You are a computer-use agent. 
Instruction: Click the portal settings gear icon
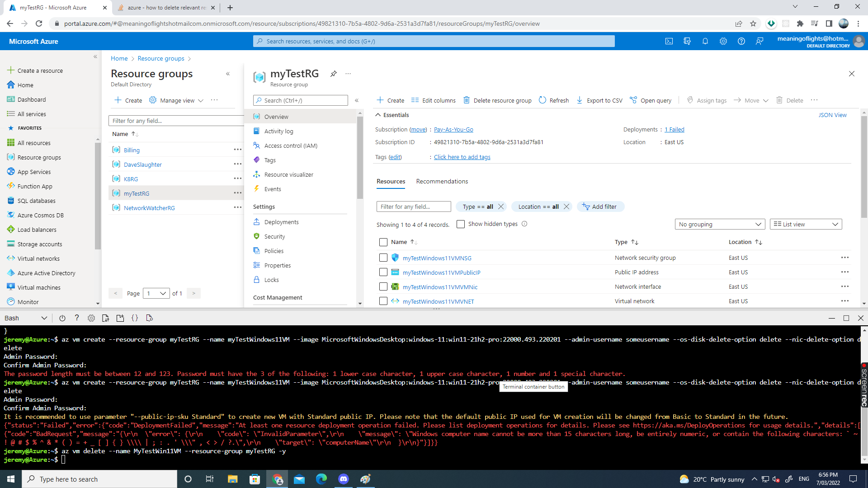pyautogui.click(x=723, y=41)
